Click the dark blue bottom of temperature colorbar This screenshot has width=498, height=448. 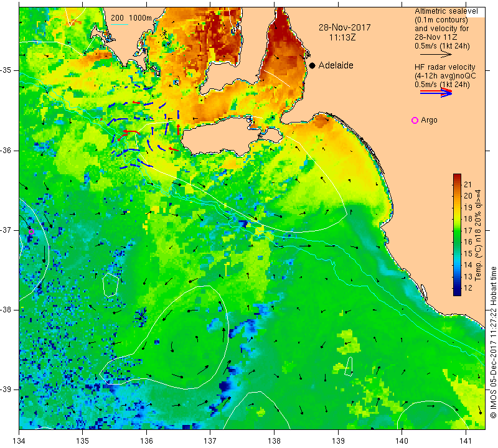(457, 292)
